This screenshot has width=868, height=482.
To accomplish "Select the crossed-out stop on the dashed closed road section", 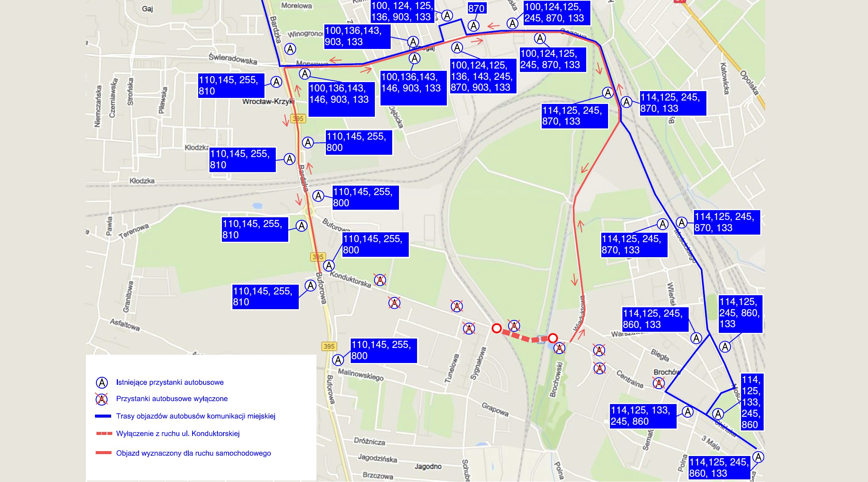I will 514,326.
